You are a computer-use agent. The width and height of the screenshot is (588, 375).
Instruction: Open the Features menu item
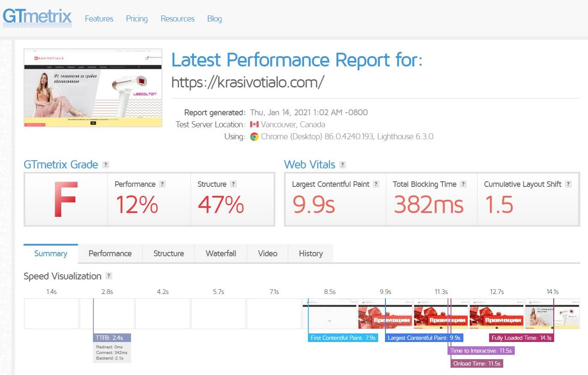(x=99, y=18)
